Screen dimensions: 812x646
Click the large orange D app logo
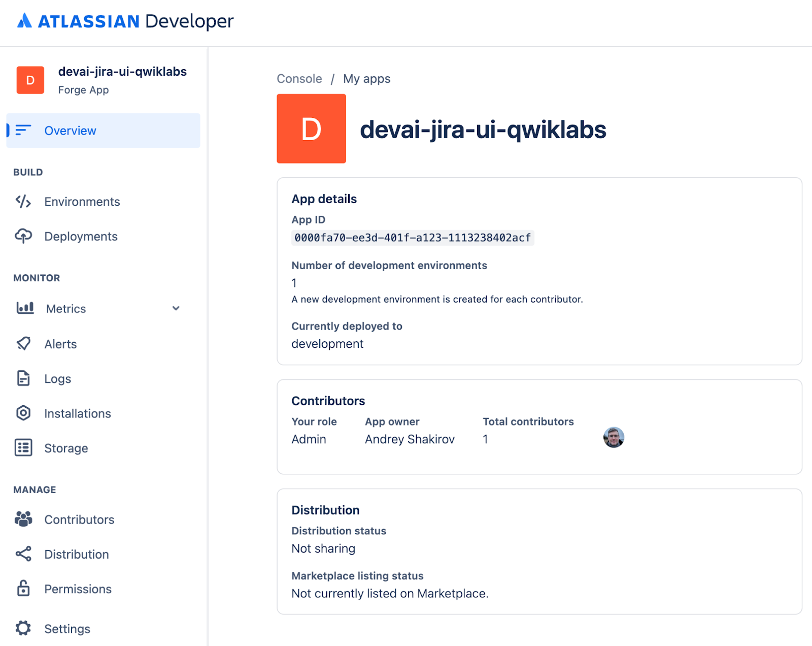click(311, 128)
